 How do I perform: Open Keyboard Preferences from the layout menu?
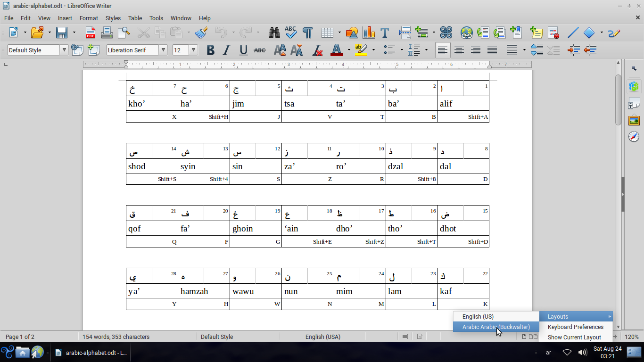tap(575, 327)
